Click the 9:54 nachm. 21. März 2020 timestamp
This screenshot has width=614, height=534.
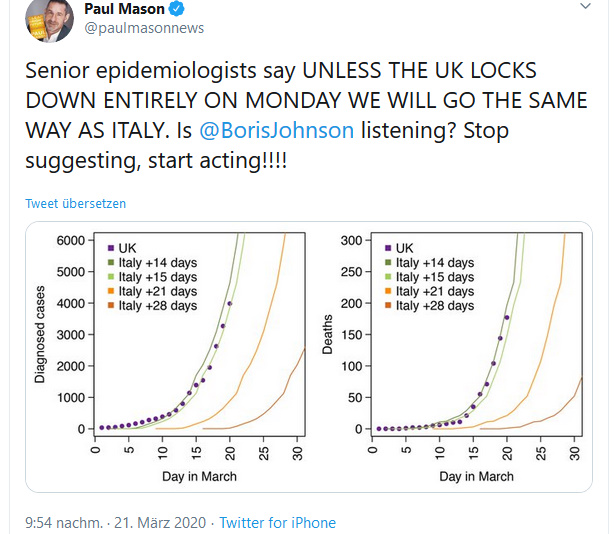114,522
